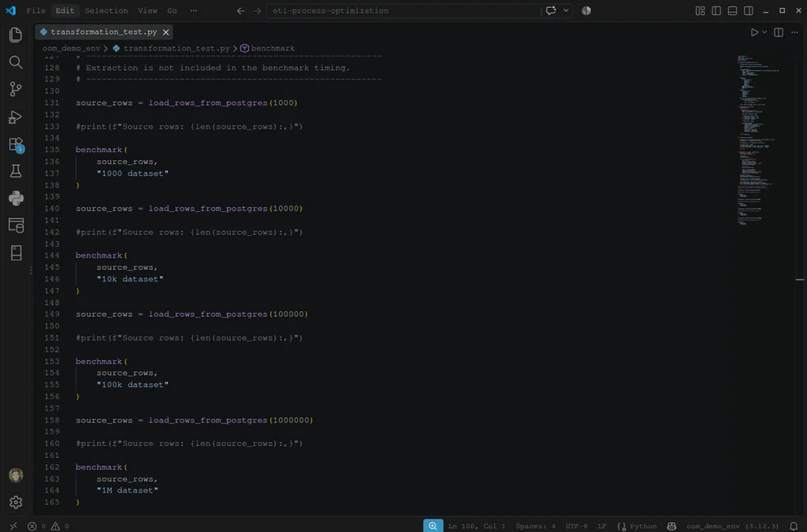Click the etl-process-optimization command center search box
Viewport: 807px width, 532px height.
(403, 11)
